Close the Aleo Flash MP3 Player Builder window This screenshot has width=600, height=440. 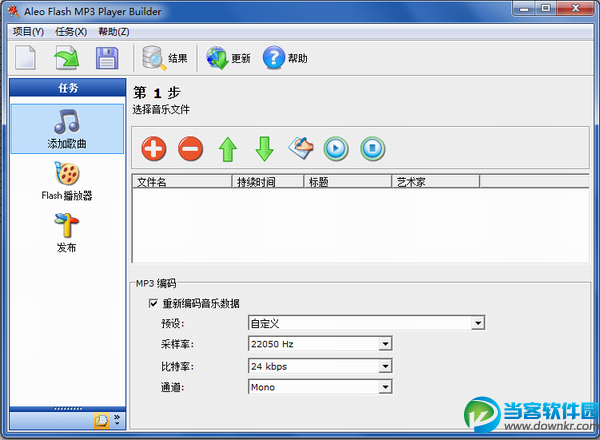pos(576,8)
